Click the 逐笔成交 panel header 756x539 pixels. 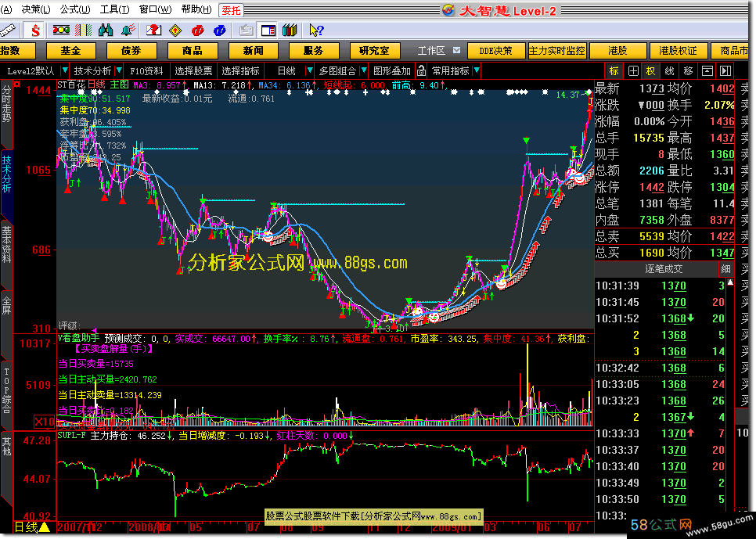point(664,269)
